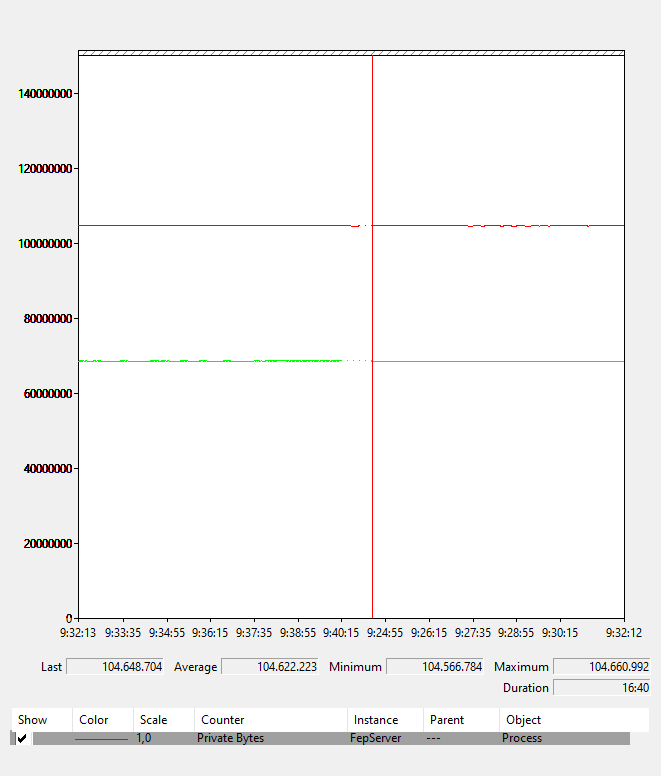Click the Maximum value field 104.660.992

(602, 667)
